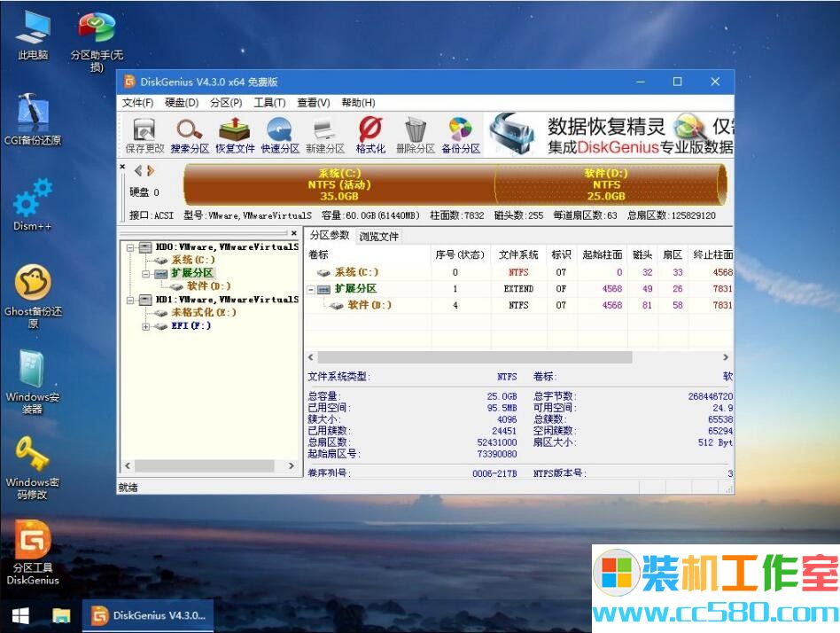Open the 分区(P) menu
The image size is (840, 633).
click(x=226, y=102)
